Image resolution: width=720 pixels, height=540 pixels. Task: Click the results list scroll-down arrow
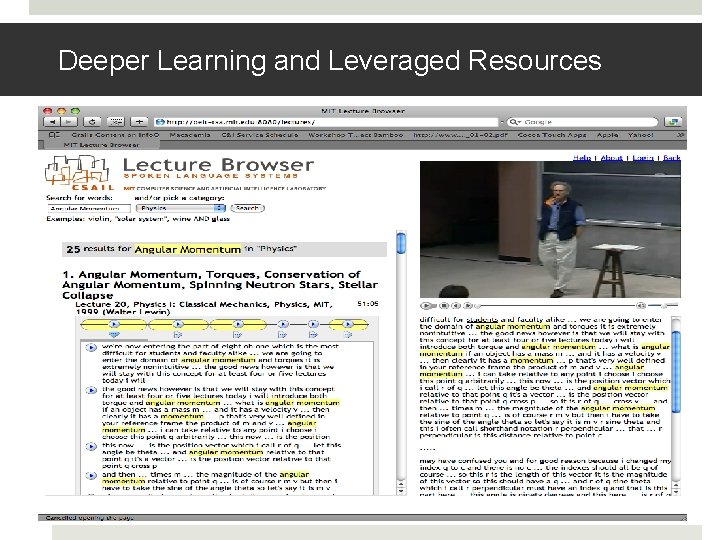click(x=401, y=491)
